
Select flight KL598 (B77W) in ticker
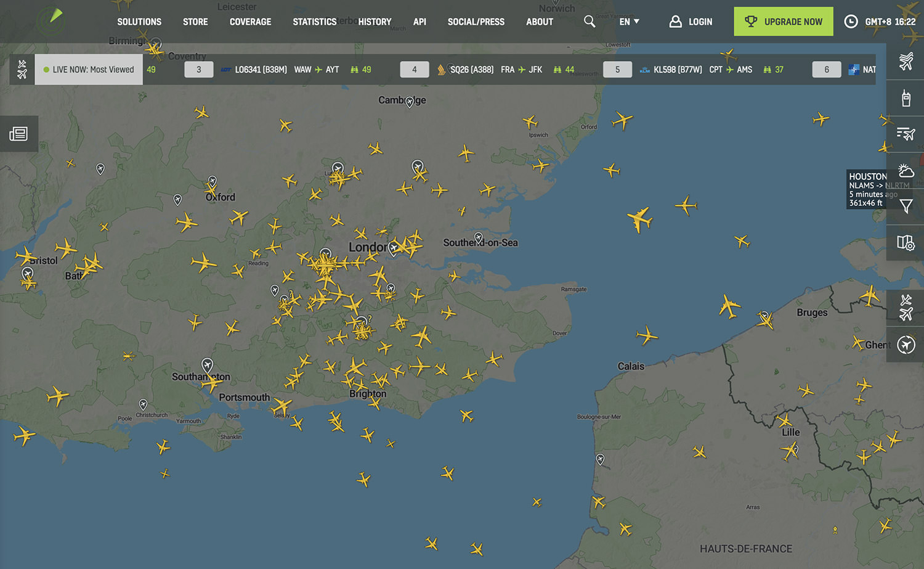[678, 70]
